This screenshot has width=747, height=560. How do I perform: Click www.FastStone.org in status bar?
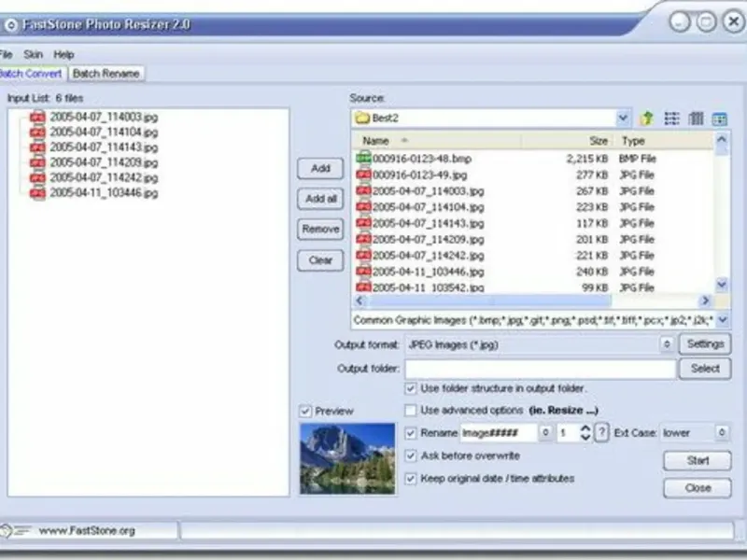click(x=87, y=530)
